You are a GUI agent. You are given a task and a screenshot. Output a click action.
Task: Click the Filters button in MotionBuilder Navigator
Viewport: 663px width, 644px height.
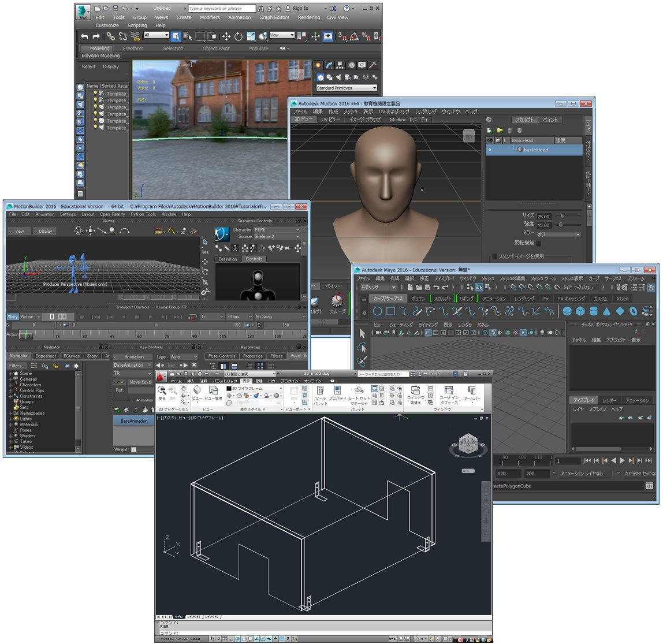click(x=17, y=366)
